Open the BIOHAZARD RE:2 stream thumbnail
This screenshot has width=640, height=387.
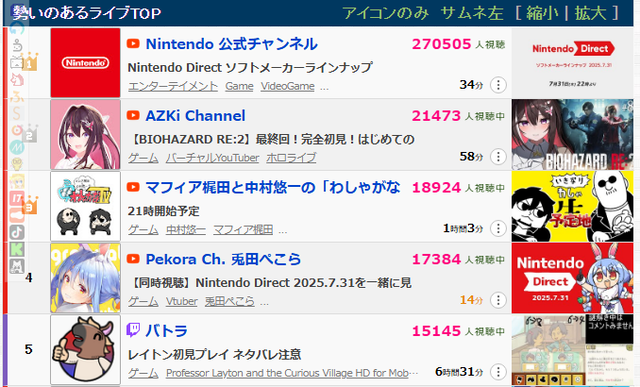click(x=573, y=135)
